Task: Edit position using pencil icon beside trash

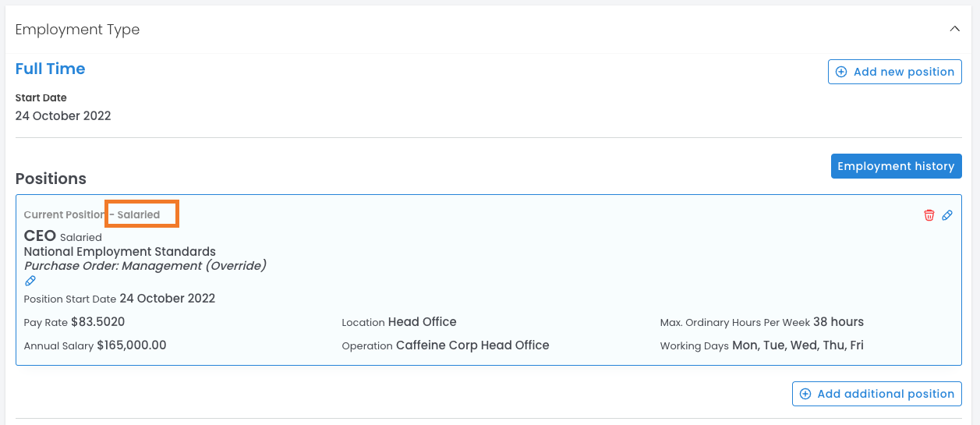Action: click(x=947, y=215)
